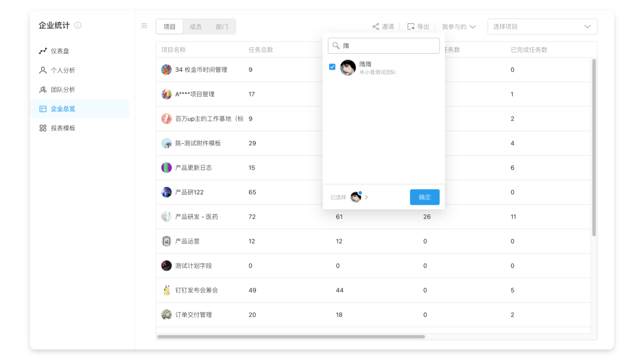Click the horizontal scrollbar under the table

291,337
